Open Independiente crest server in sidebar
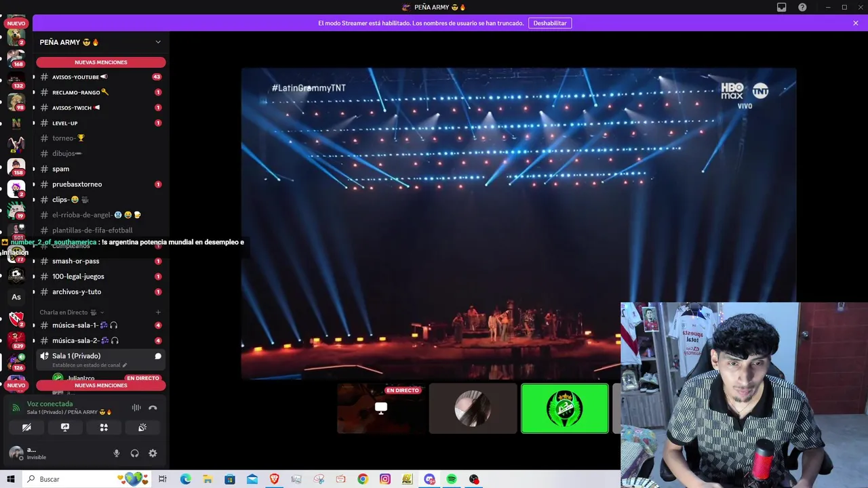 pos(16,318)
